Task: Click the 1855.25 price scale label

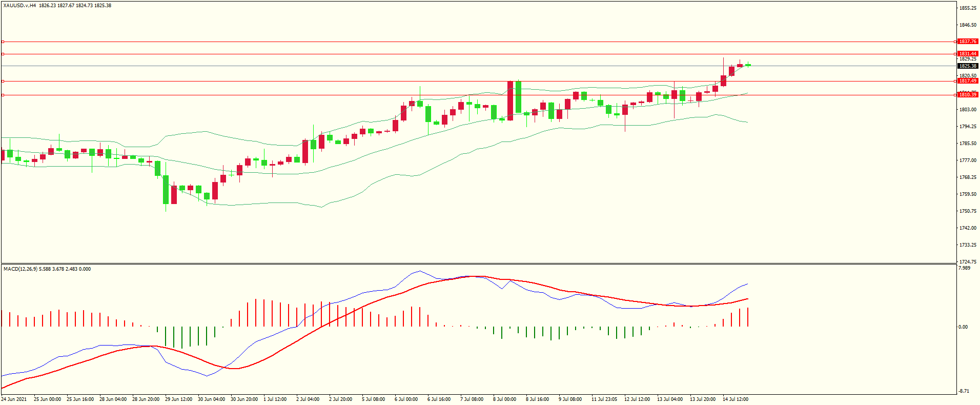Action: (x=968, y=8)
